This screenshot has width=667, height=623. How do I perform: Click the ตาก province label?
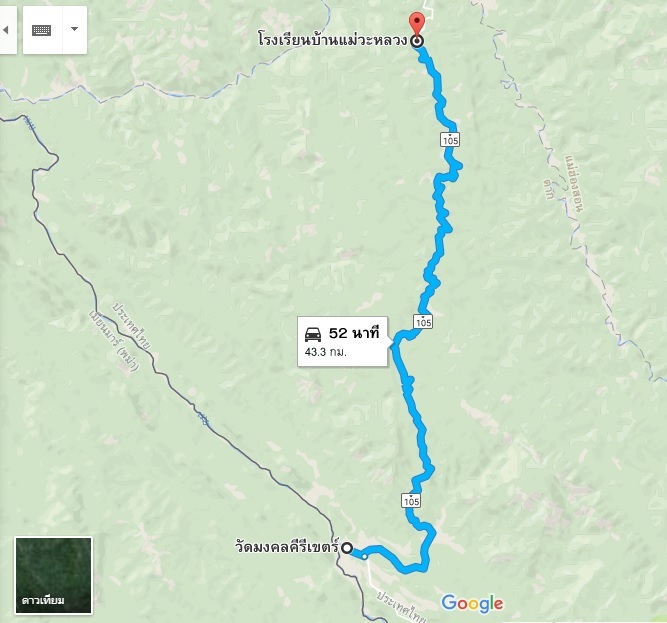click(x=548, y=189)
